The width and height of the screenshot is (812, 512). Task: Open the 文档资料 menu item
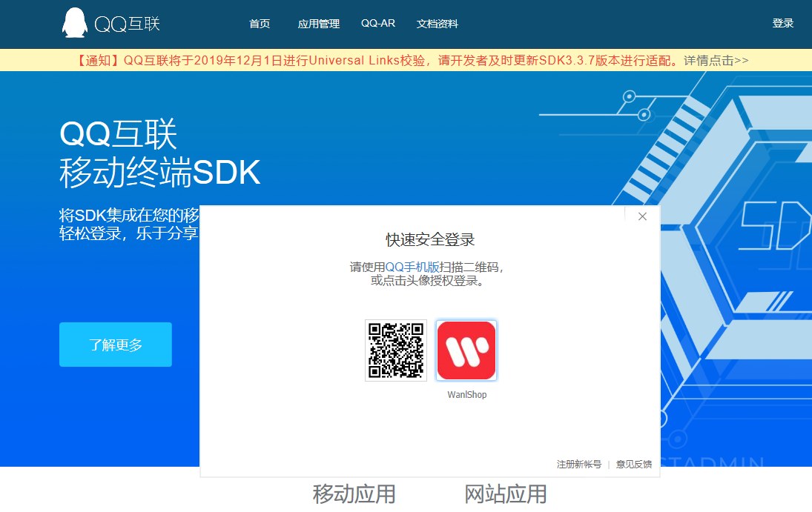[438, 24]
